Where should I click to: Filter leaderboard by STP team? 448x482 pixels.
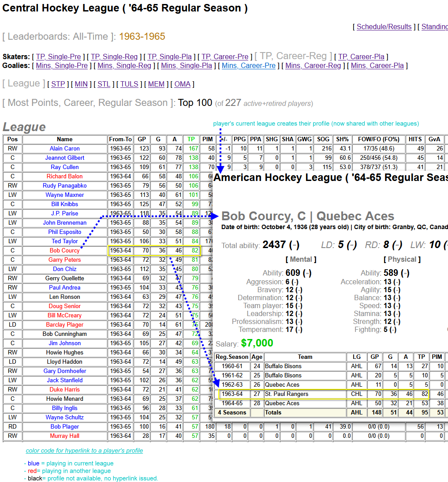pos(58,84)
